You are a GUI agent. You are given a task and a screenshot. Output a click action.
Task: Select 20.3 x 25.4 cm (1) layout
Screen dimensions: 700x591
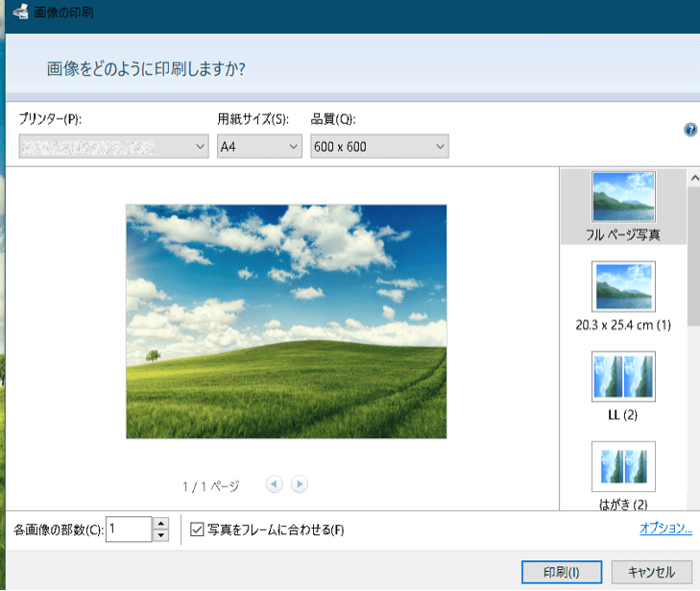pyautogui.click(x=623, y=297)
